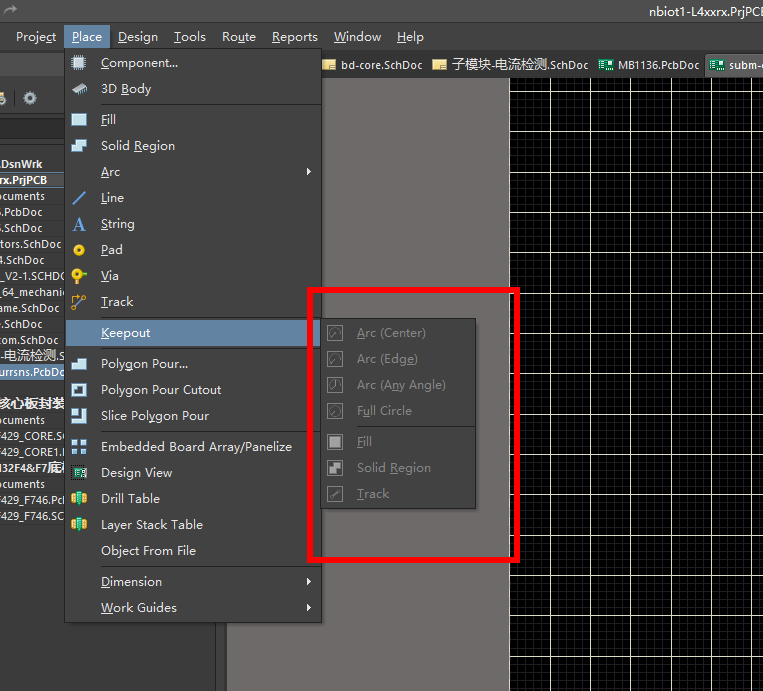Click the Arc (Edge) keepout icon
Image resolution: width=763 pixels, height=691 pixels.
[335, 359]
